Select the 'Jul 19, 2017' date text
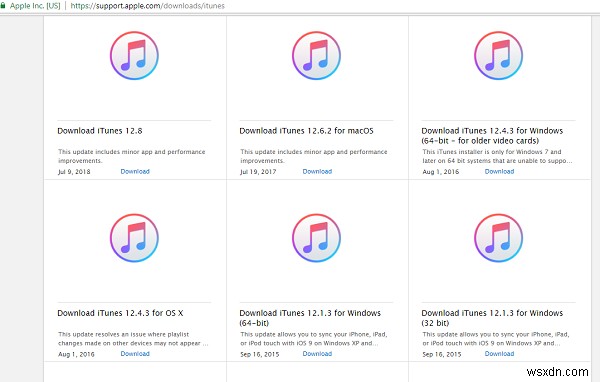The image size is (600, 382). (x=258, y=172)
